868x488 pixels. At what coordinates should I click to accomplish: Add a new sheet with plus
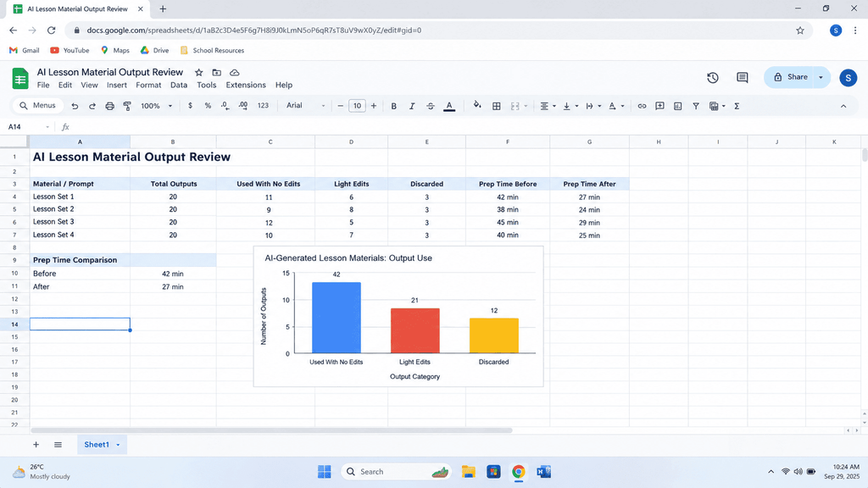(36, 445)
